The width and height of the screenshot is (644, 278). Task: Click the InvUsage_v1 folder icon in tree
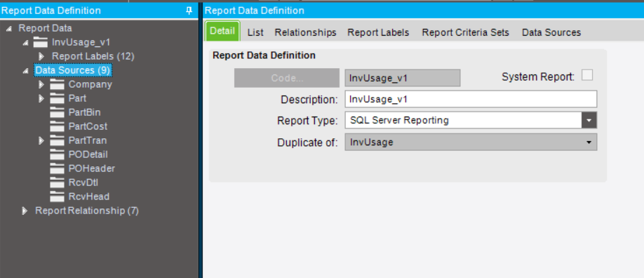(x=41, y=42)
